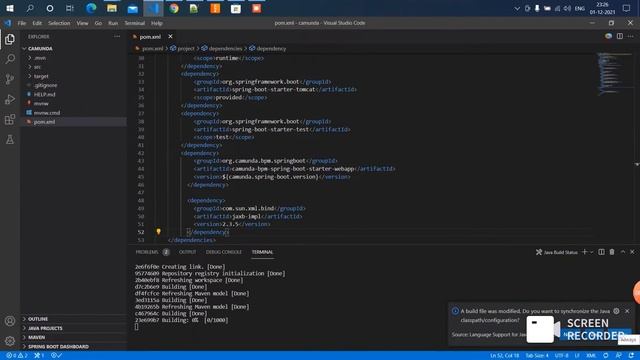Select pom.xml in the file explorer
640x360 pixels.
[44, 122]
